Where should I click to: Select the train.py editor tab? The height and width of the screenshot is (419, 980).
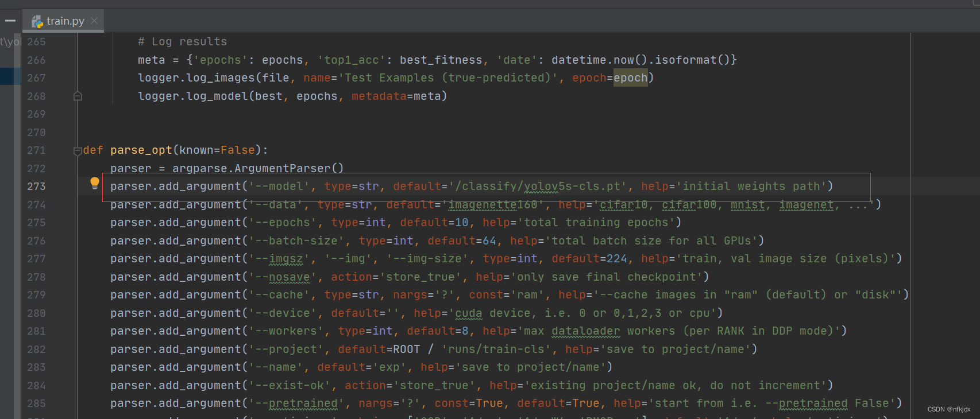click(x=64, y=21)
